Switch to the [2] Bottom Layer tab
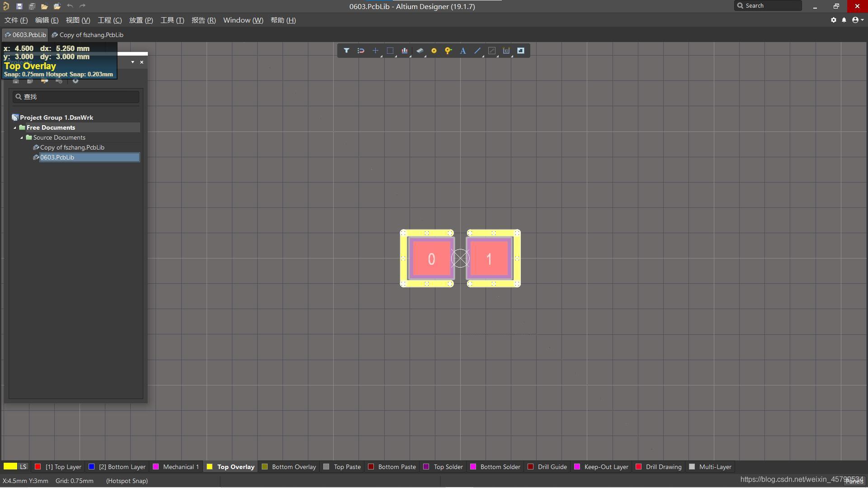Screen dimensions: 868x488 [x=117, y=467]
